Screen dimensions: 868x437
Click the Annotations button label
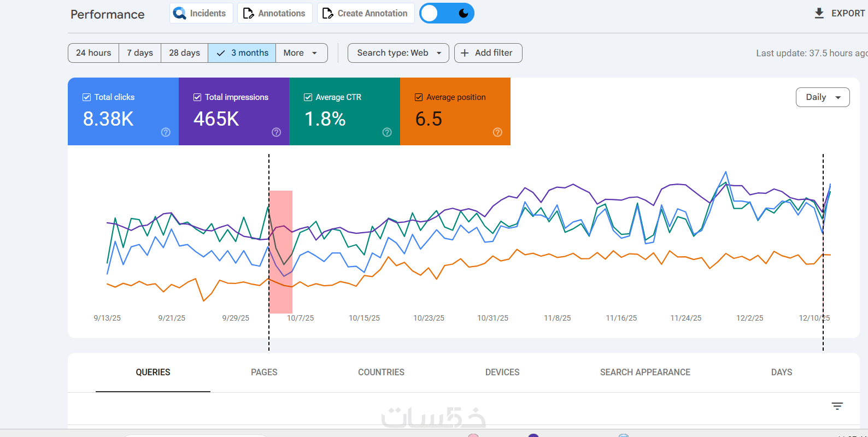[281, 13]
